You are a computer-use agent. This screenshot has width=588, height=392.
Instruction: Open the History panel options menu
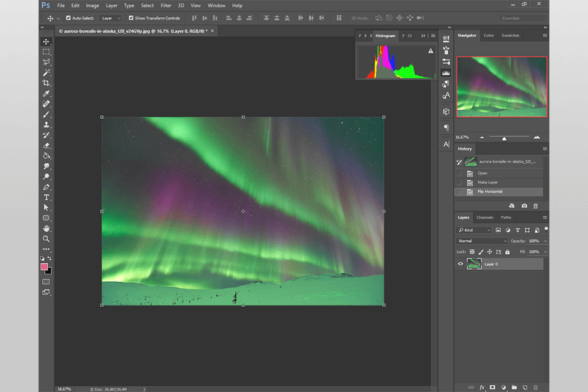(545, 149)
